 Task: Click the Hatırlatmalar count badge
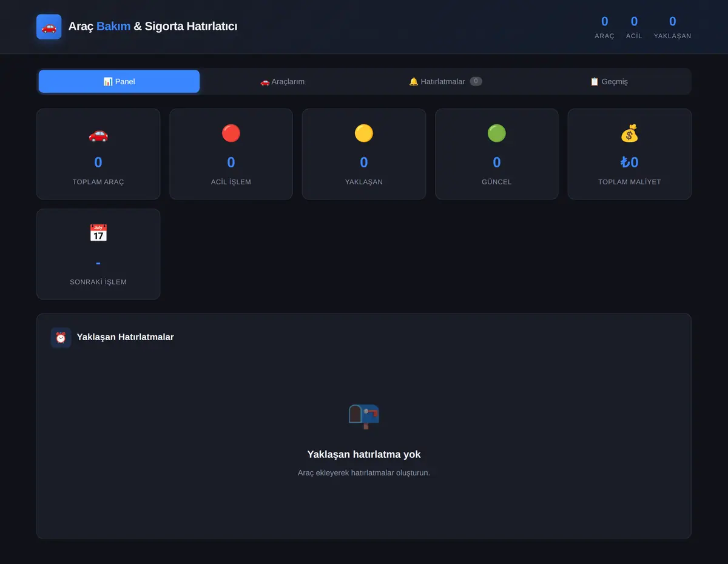pyautogui.click(x=476, y=81)
